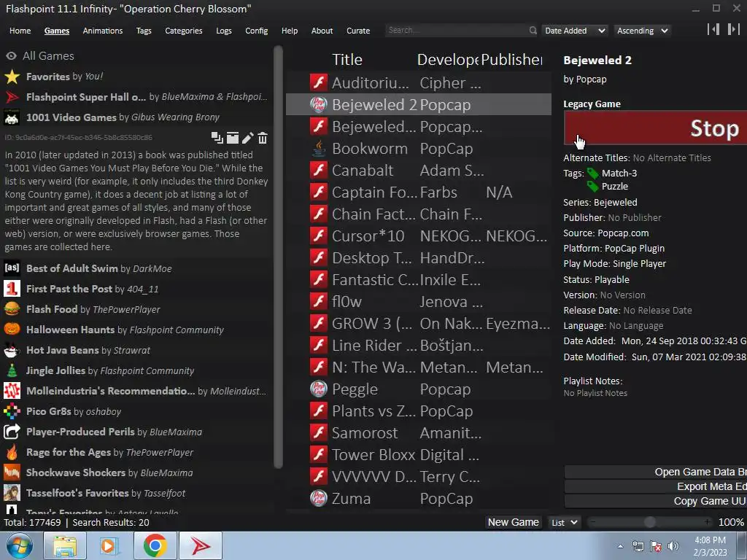This screenshot has width=747, height=560.
Task: Click the Puzzle tag icon
Action: (592, 186)
